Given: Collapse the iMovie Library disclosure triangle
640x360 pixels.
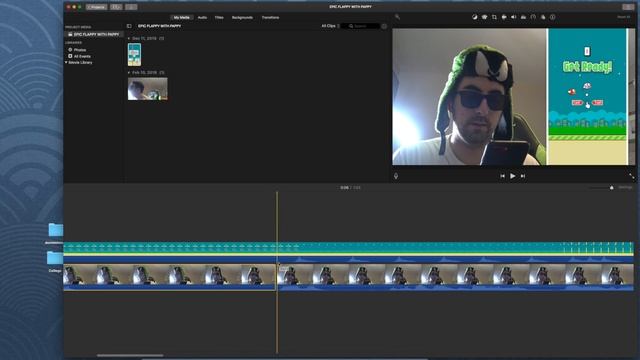Looking at the screenshot, I should point(66,62).
